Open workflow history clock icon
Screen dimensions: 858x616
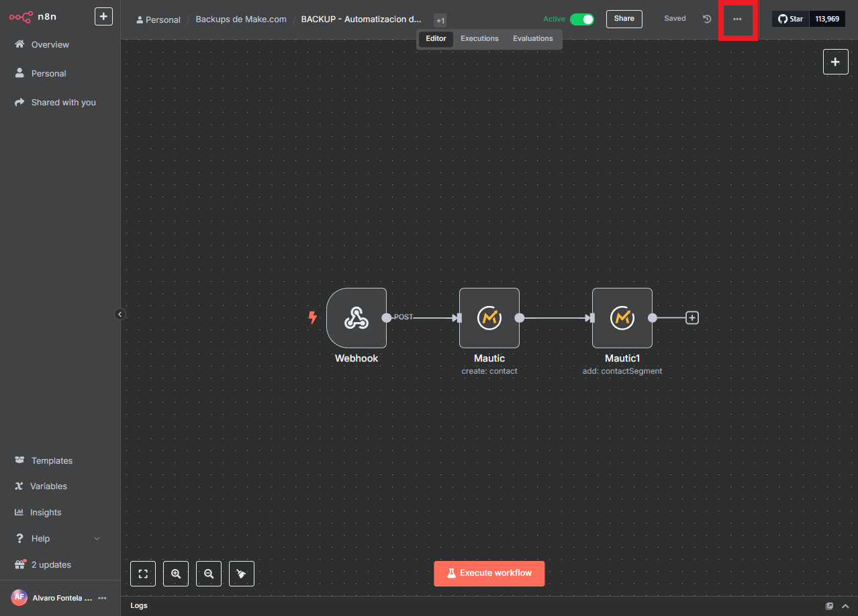(707, 19)
